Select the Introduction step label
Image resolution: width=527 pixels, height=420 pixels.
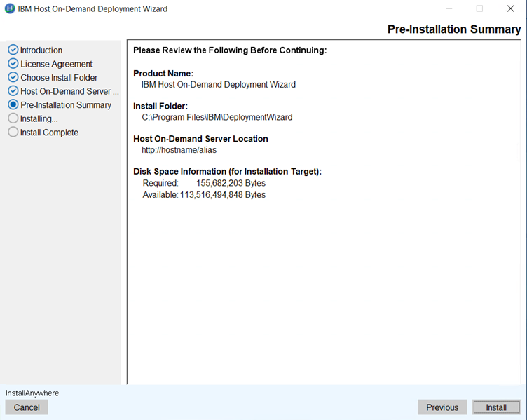41,50
